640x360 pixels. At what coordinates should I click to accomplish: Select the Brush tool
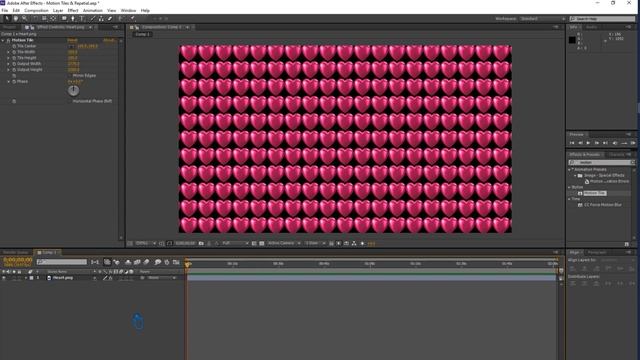(93, 18)
